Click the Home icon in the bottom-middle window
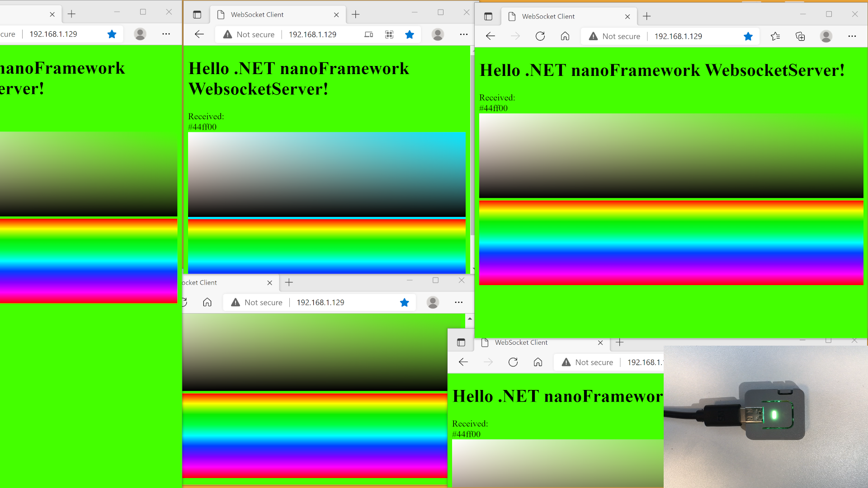The image size is (868, 488). click(207, 302)
